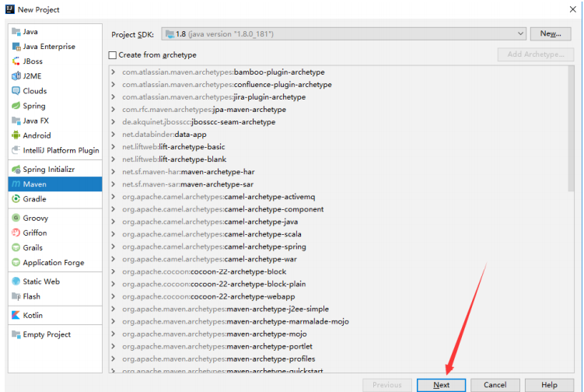Viewport: 584px width, 392px height.
Task: Choose the Clouds icon
Action: coord(16,91)
